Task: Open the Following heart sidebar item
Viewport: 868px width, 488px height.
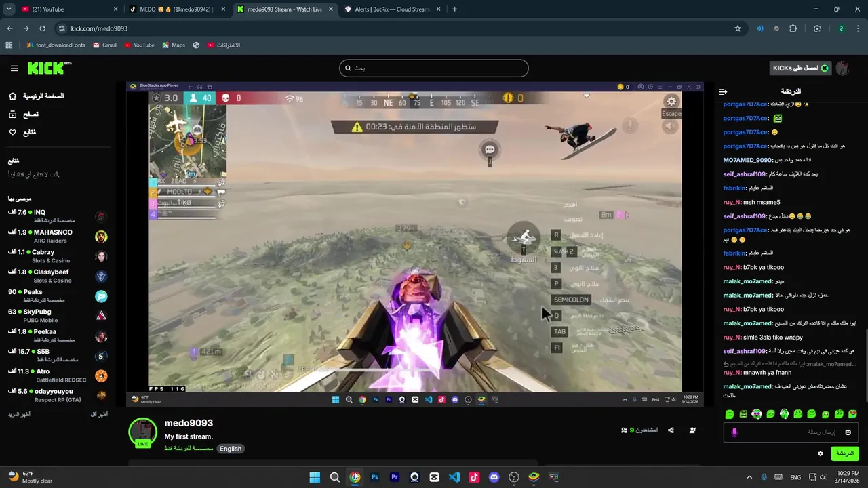Action: (x=22, y=132)
